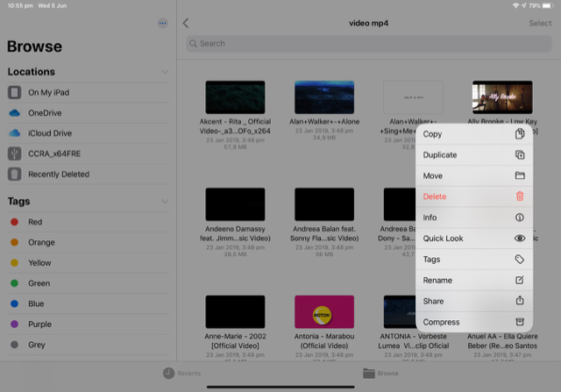Image resolution: width=561 pixels, height=392 pixels.
Task: Open Antonia Marabou pink thumbnail
Action: click(324, 312)
